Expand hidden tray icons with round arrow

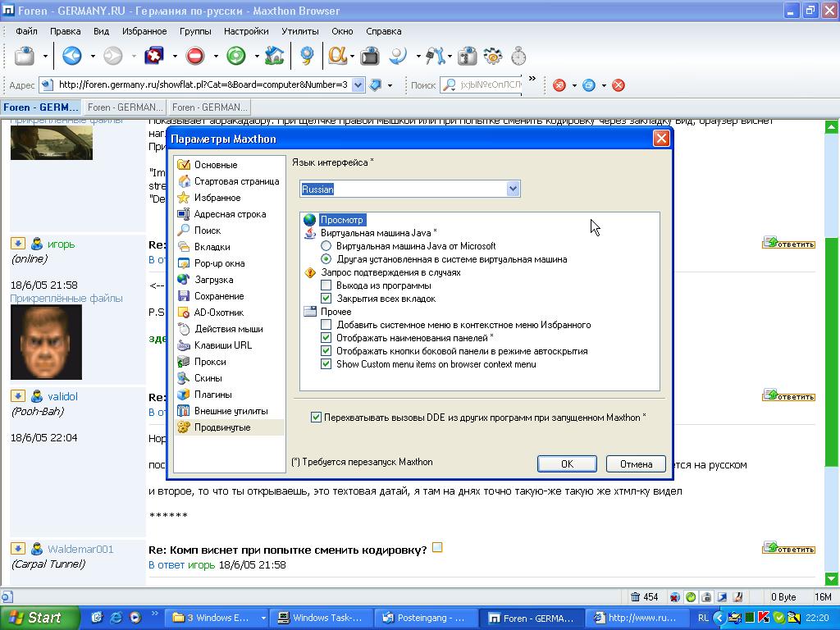pyautogui.click(x=719, y=618)
